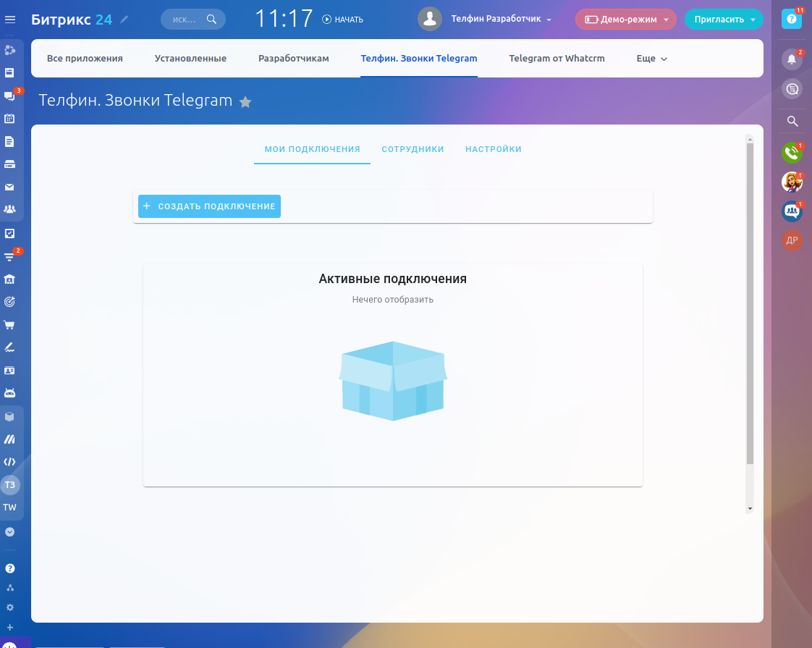Open Telegram от Whatcrm tab
Screen dimensions: 812x648
[557, 59]
